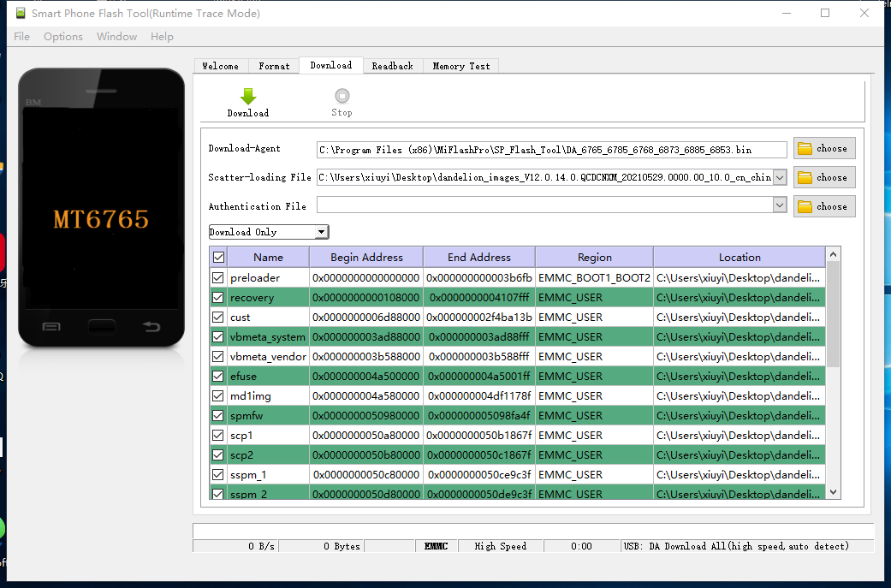
Task: Click the 0:00 elapsed time status entry
Action: (x=581, y=546)
